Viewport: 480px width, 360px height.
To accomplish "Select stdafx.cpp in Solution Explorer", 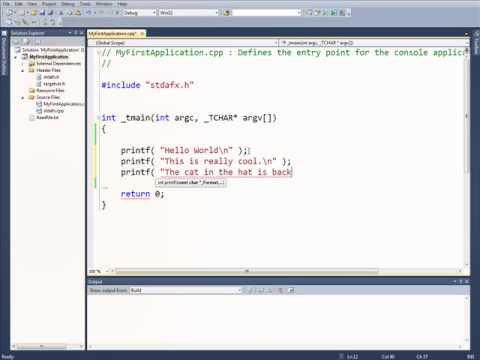I will pyautogui.click(x=50, y=111).
